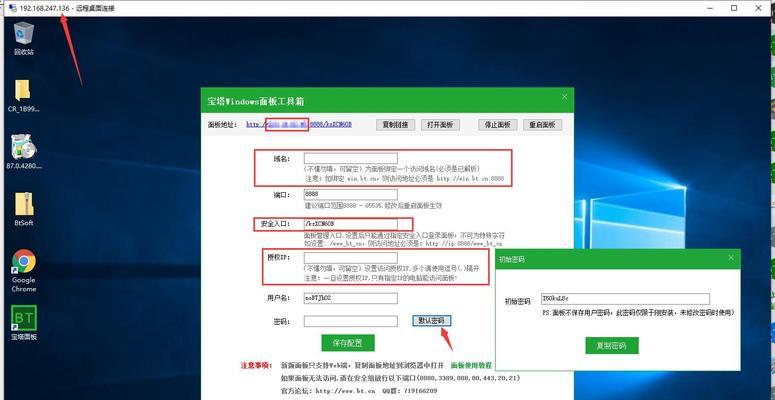Click the 面板地址 label
The width and height of the screenshot is (775, 400).
(x=222, y=125)
